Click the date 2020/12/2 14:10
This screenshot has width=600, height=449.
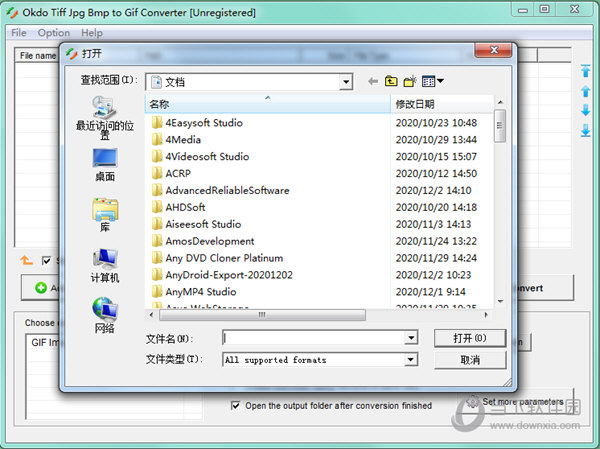pos(434,190)
